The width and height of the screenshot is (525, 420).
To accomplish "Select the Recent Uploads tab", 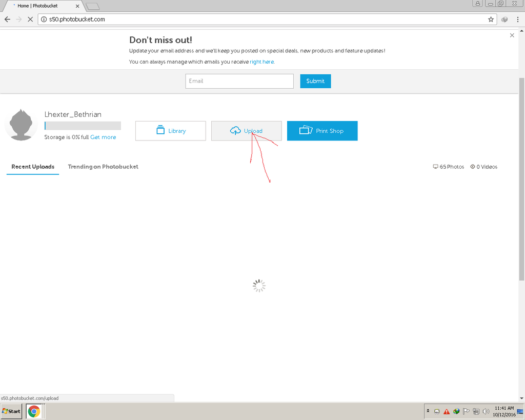I will pyautogui.click(x=33, y=167).
